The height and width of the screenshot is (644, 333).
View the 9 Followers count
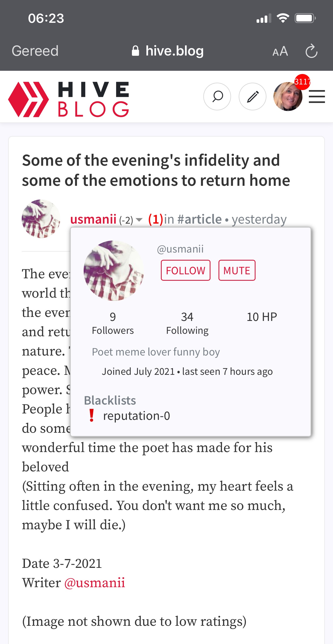click(113, 323)
